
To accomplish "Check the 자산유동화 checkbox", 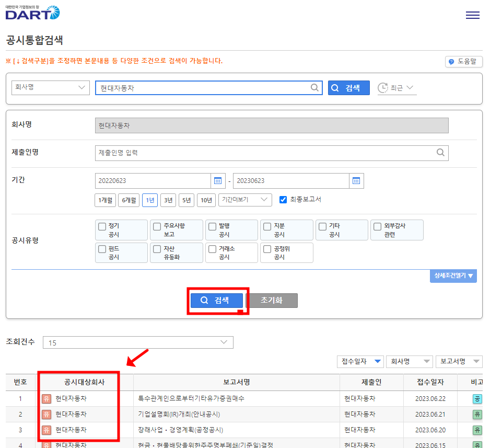I will tap(157, 249).
